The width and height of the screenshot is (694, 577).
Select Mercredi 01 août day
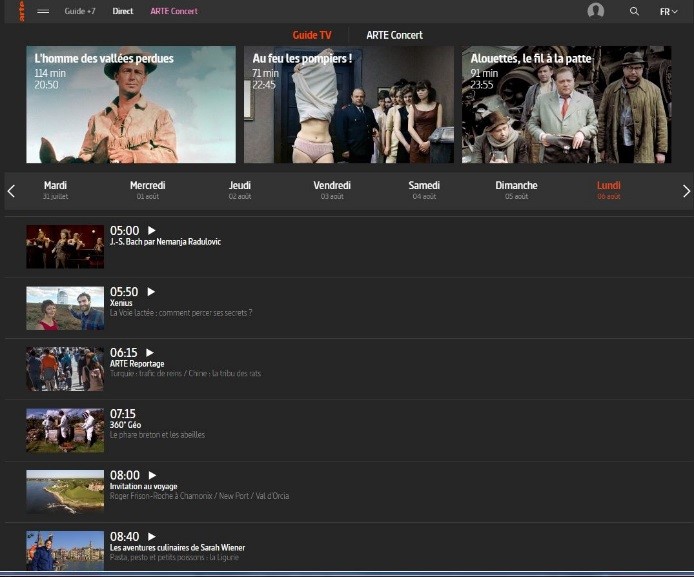click(148, 190)
